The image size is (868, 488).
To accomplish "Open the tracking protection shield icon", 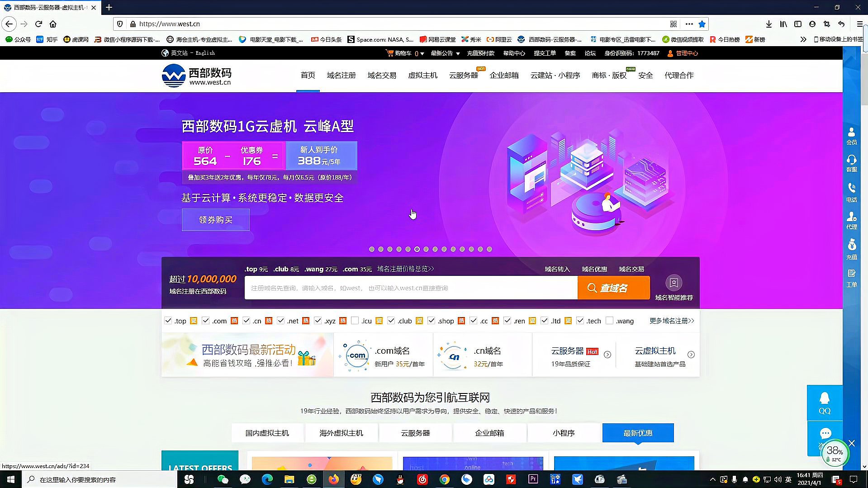I will click(120, 24).
